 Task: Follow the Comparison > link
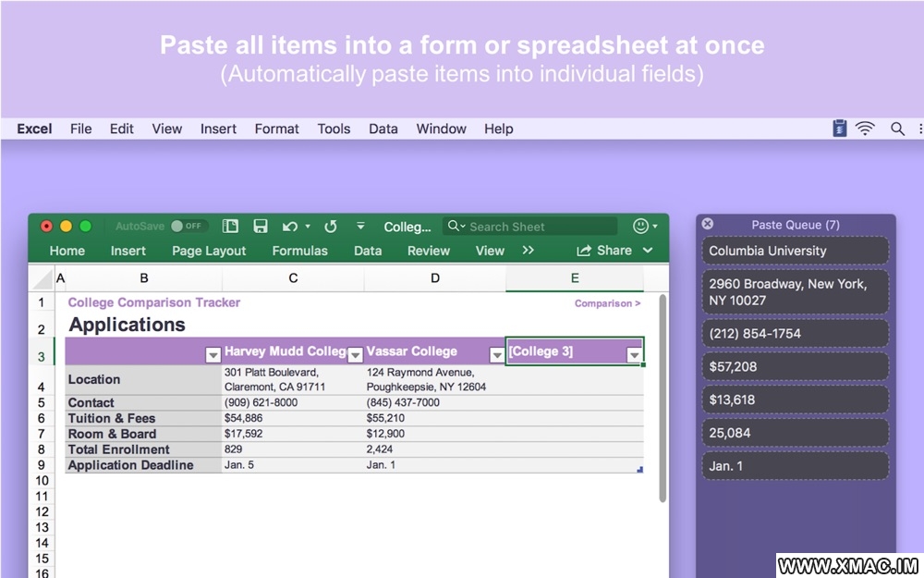607,303
